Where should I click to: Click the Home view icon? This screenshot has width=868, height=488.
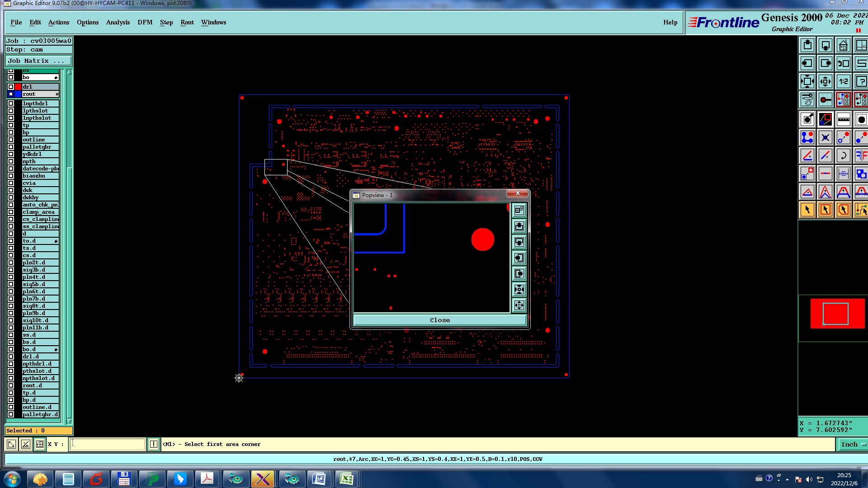[843, 45]
